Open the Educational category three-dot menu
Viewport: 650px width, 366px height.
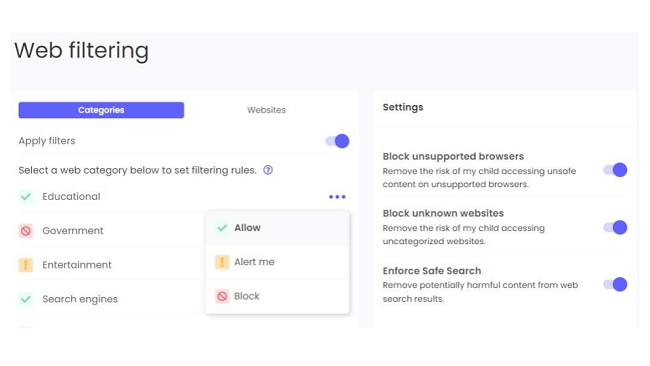[337, 197]
